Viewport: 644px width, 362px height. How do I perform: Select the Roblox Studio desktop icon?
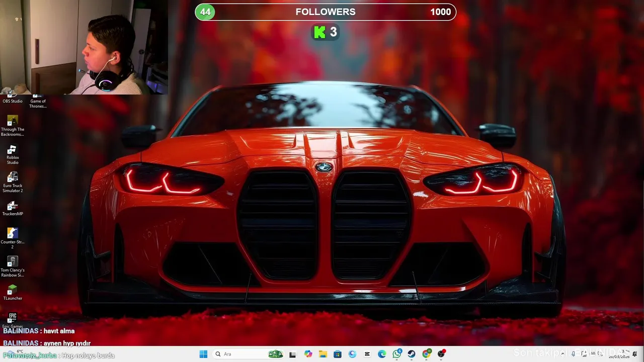(x=13, y=154)
